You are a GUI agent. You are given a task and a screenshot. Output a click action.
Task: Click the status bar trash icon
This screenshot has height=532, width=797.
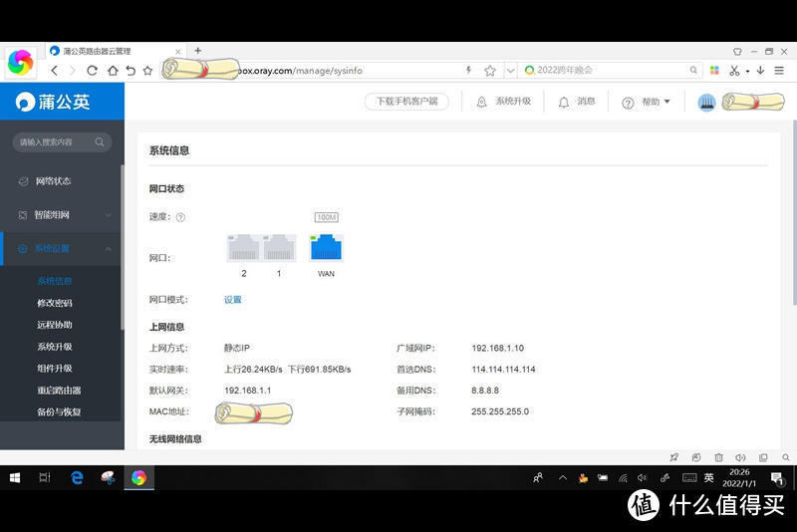click(718, 457)
